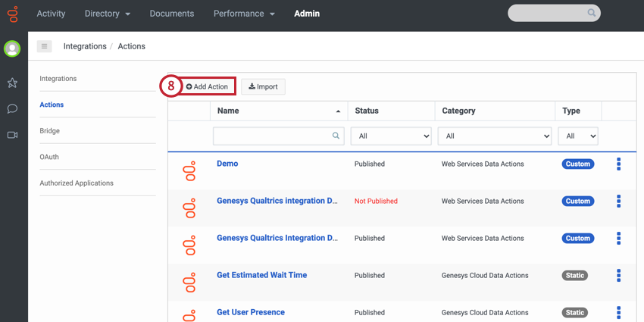The width and height of the screenshot is (644, 322).
Task: Click the Add Action button
Action: point(207,86)
